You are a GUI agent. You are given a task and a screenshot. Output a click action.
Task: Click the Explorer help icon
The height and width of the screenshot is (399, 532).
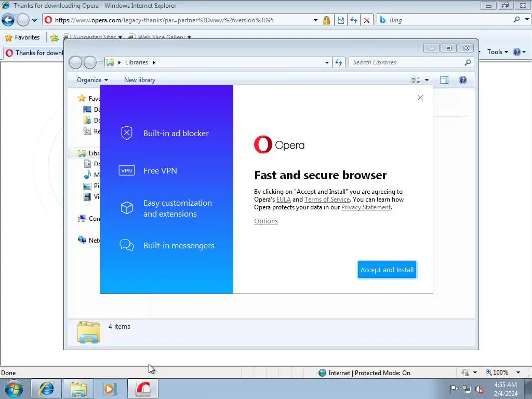click(463, 80)
